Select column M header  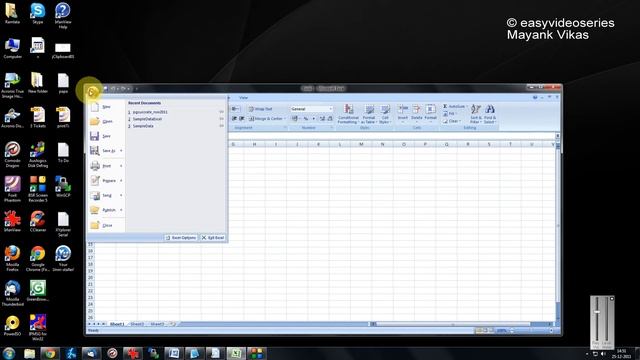(x=361, y=144)
